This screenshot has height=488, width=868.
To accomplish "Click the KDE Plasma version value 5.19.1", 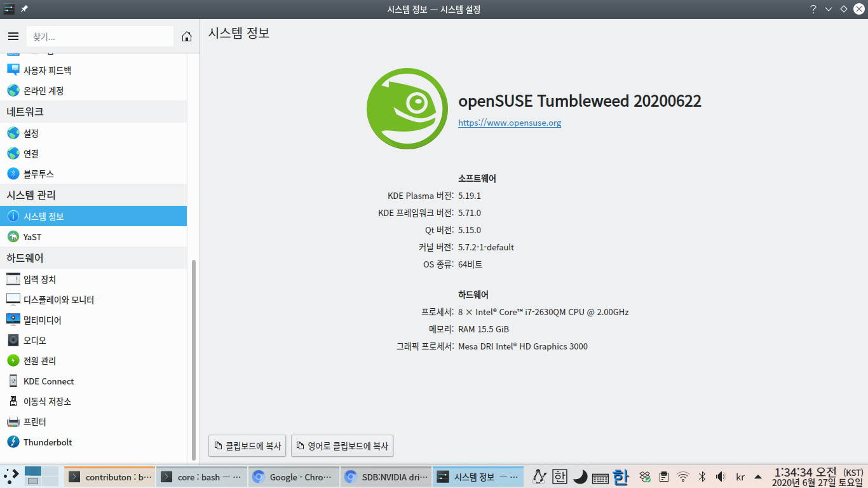I will 470,196.
